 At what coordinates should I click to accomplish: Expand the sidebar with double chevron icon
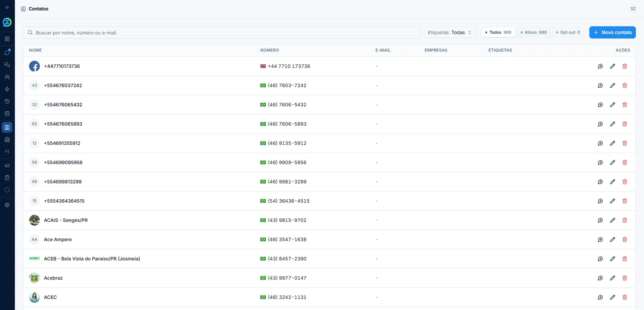click(7, 7)
